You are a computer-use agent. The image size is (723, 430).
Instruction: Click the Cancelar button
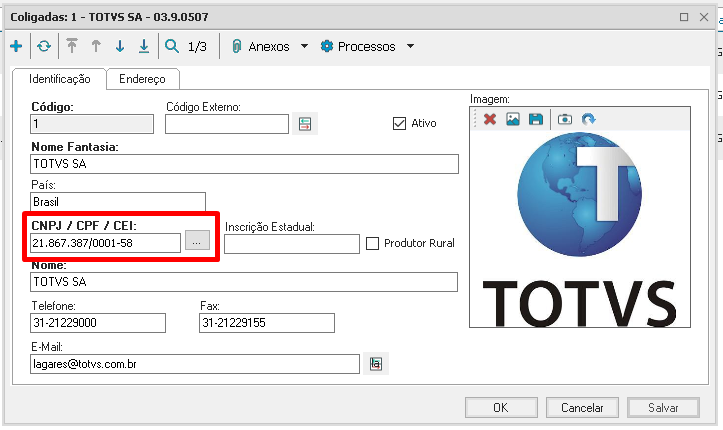(582, 408)
